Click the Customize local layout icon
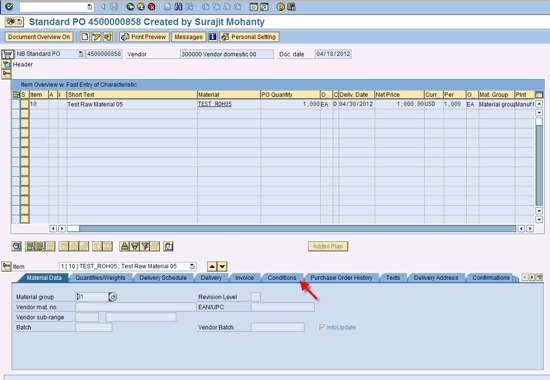Image resolution: width=550 pixels, height=380 pixels. tap(291, 6)
